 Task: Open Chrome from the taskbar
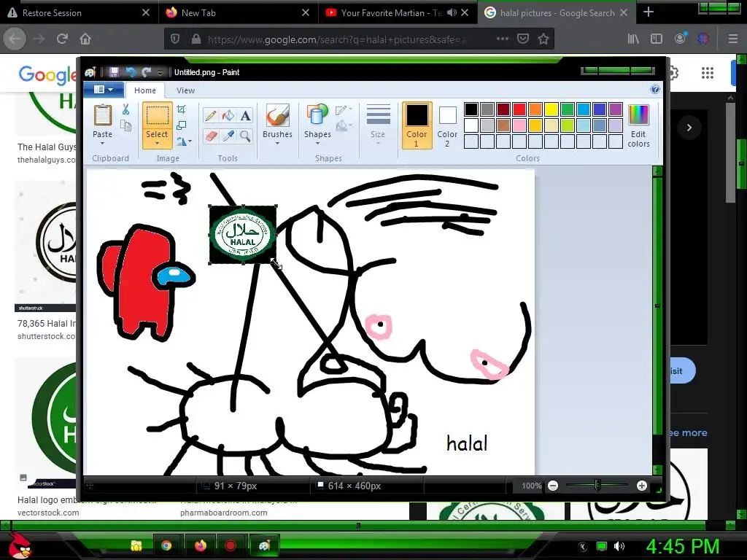coord(166,545)
